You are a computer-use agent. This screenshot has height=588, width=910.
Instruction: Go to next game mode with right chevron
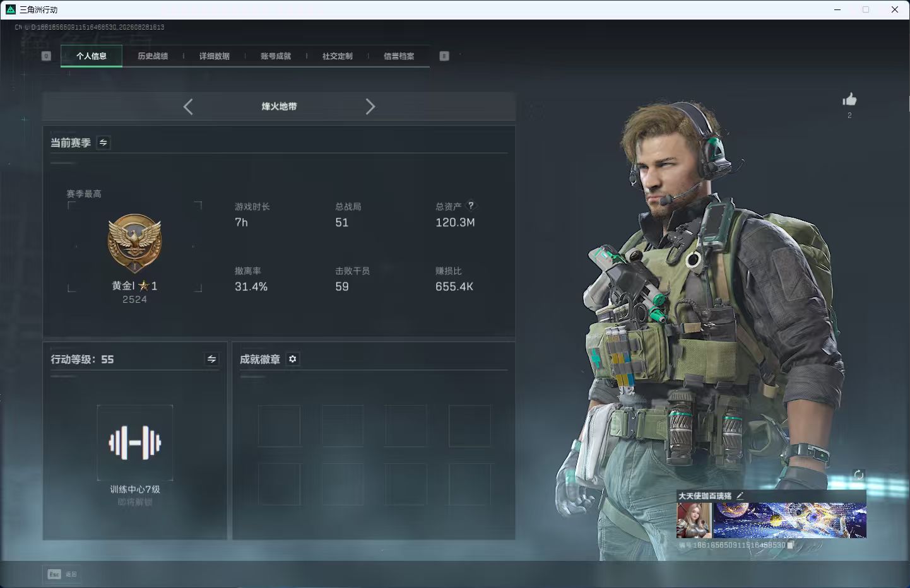point(370,107)
